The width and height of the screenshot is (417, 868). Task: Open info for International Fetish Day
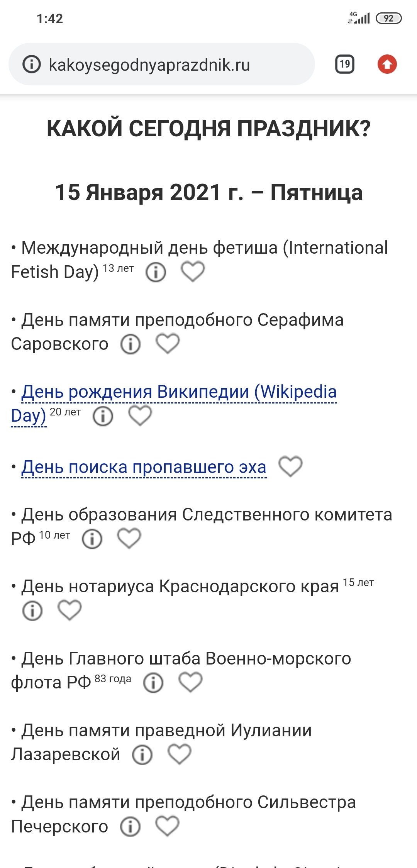[x=156, y=272]
